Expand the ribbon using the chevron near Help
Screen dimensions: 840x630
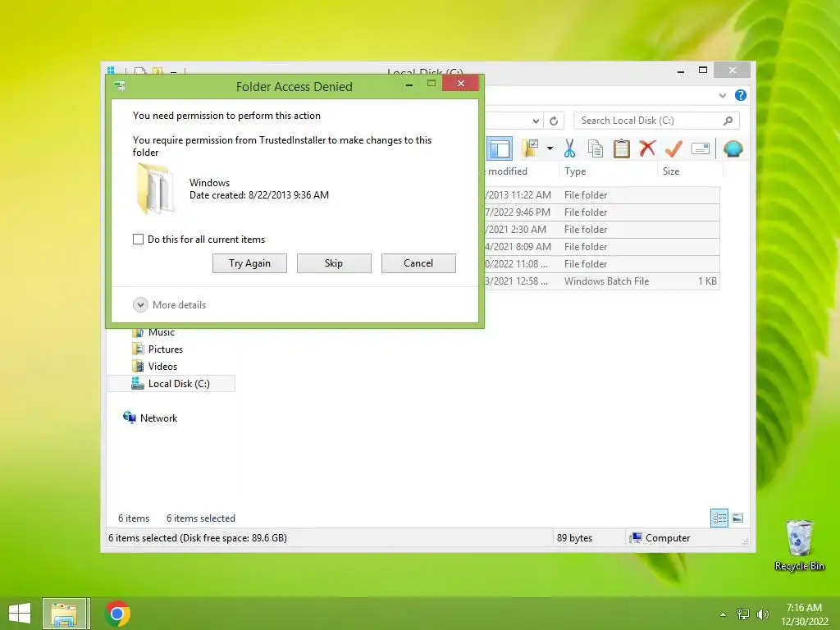click(722, 95)
